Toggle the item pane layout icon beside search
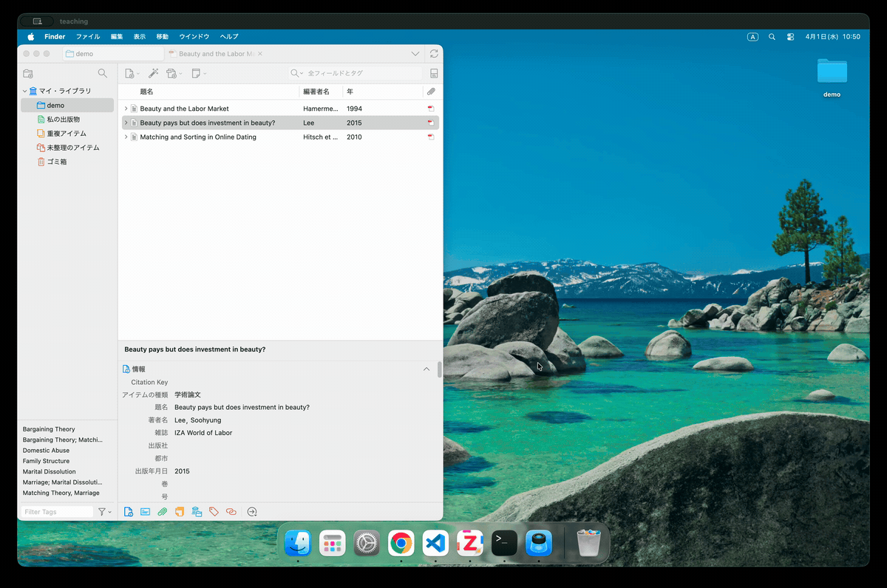Image resolution: width=887 pixels, height=588 pixels. (x=434, y=73)
